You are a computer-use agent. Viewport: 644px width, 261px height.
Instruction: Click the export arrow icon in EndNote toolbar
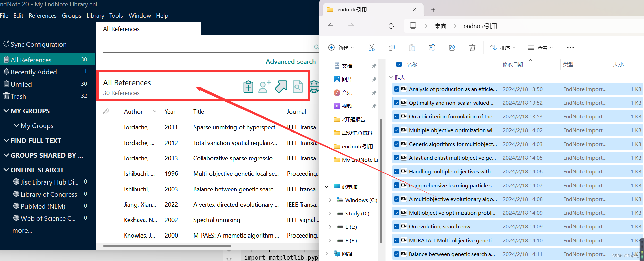[x=281, y=87]
